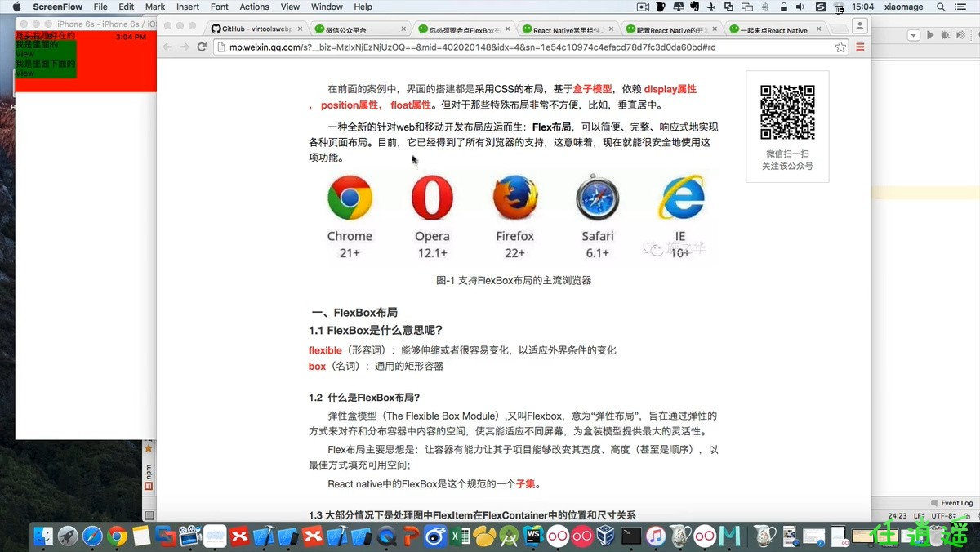This screenshot has width=980, height=552.
Task: Open Notes from the Dock
Action: 142,536
